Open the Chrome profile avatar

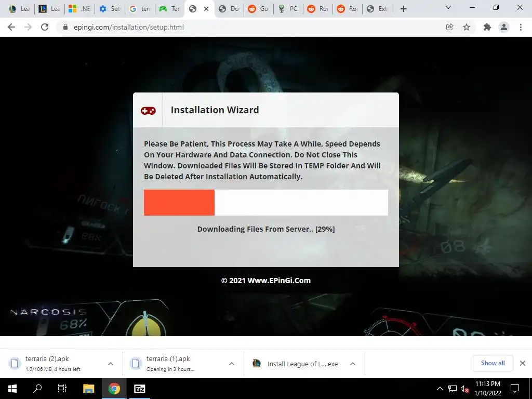click(504, 27)
